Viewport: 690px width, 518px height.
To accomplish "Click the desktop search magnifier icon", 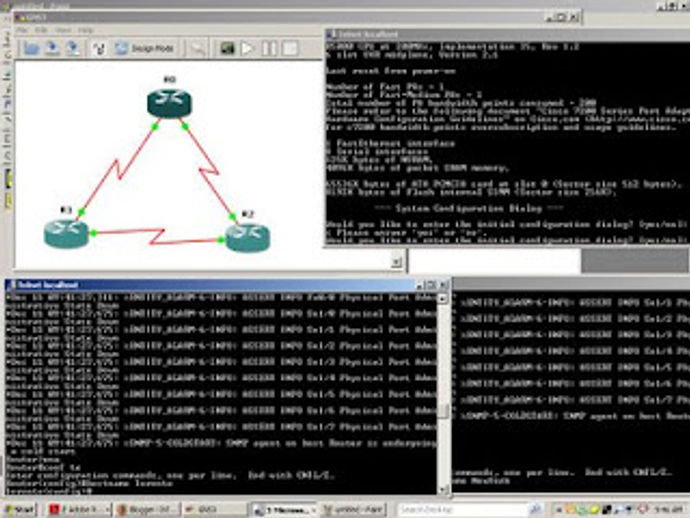I will click(x=535, y=510).
